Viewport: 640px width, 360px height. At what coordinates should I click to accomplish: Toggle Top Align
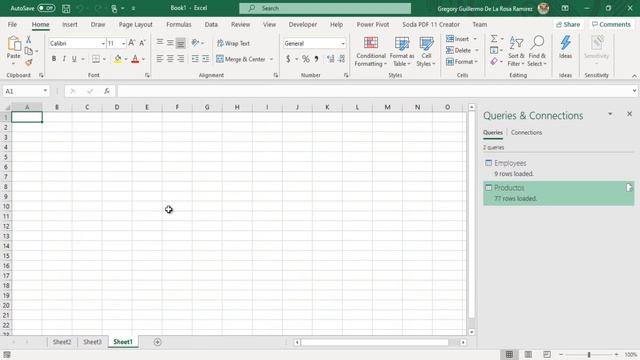tap(160, 42)
